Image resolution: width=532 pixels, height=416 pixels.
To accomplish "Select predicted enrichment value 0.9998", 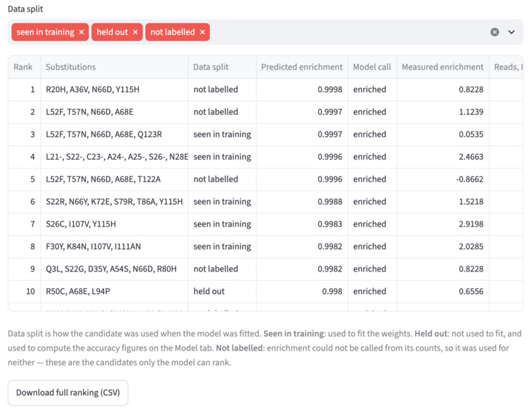I will click(x=302, y=89).
